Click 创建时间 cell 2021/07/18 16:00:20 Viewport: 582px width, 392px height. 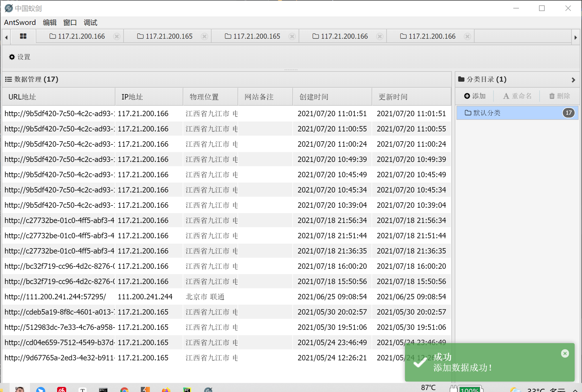[x=332, y=266]
